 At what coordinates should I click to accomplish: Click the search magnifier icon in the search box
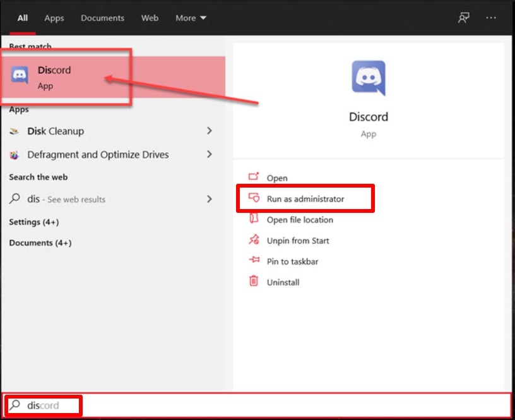tap(15, 405)
